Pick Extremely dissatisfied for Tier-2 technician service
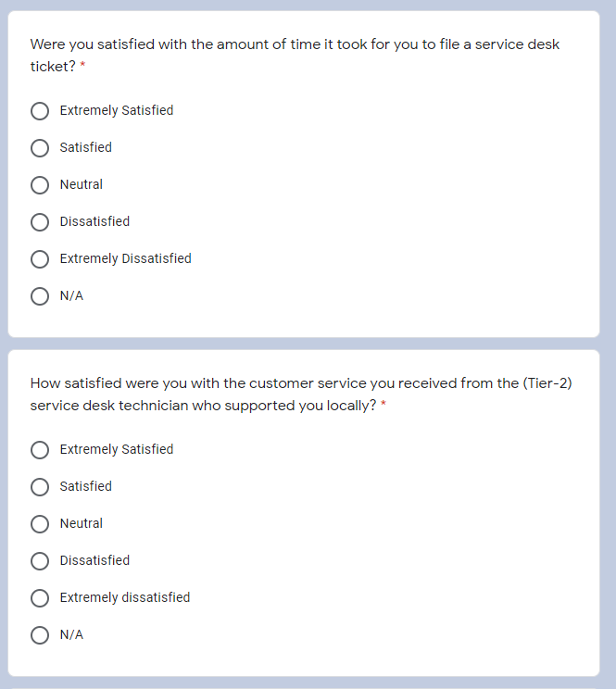The width and height of the screenshot is (616, 689). coord(40,598)
